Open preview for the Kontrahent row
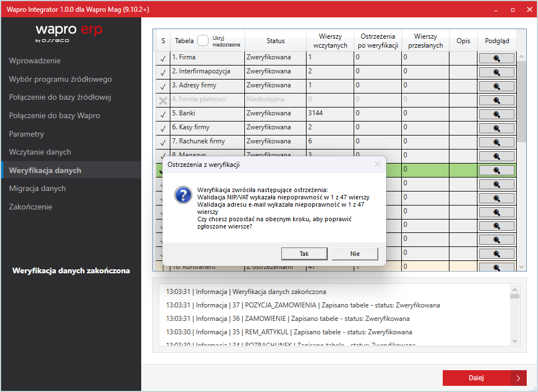This screenshot has height=392, width=538. [497, 266]
